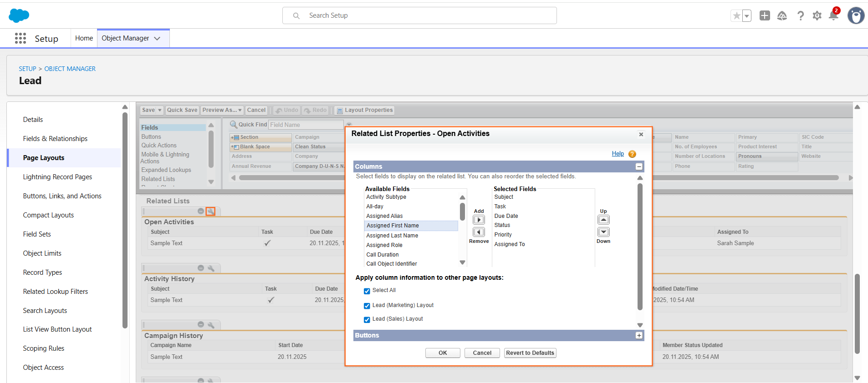Click the Add arrow button
Screen dimensions: 868x383
pos(479,220)
